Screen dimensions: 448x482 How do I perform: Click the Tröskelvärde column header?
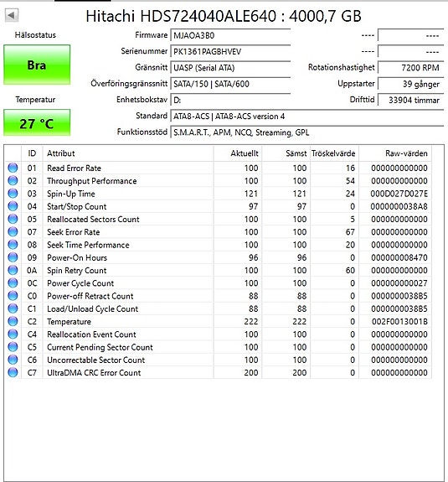click(x=334, y=153)
